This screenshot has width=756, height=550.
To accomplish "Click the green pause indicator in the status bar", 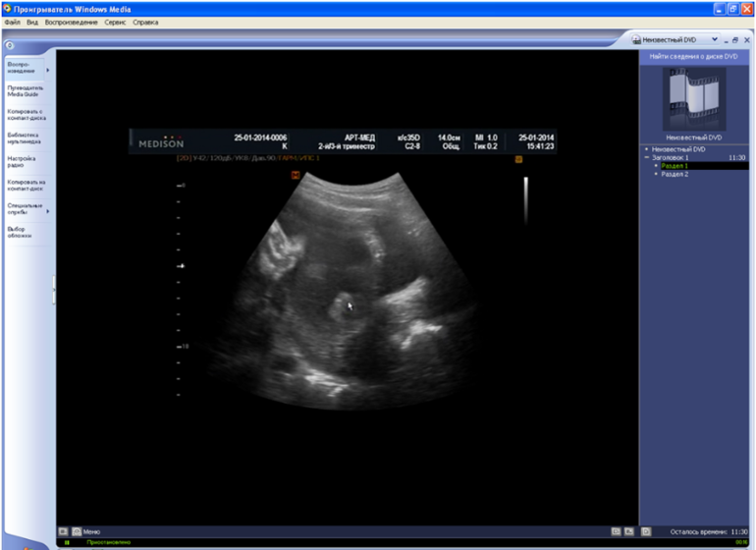I will (x=67, y=542).
